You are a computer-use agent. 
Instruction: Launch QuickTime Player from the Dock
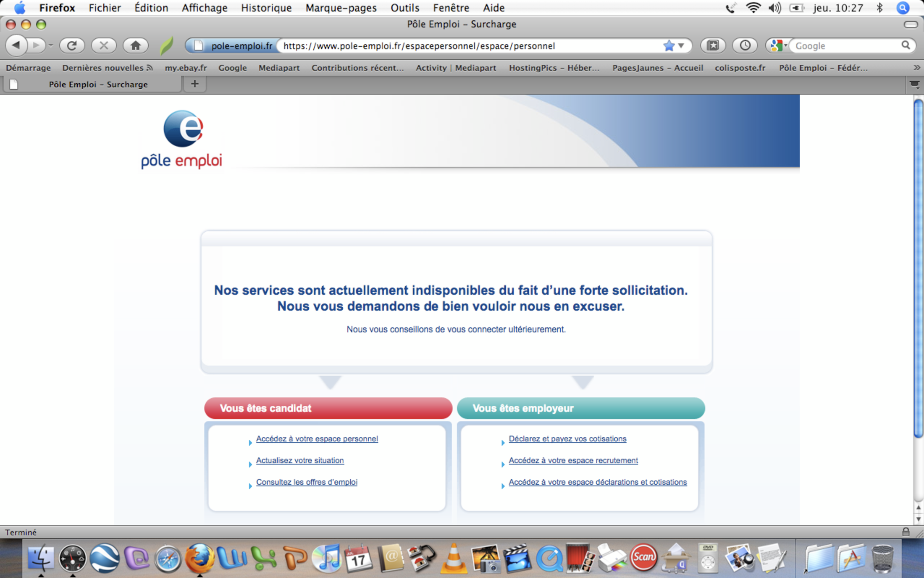549,559
